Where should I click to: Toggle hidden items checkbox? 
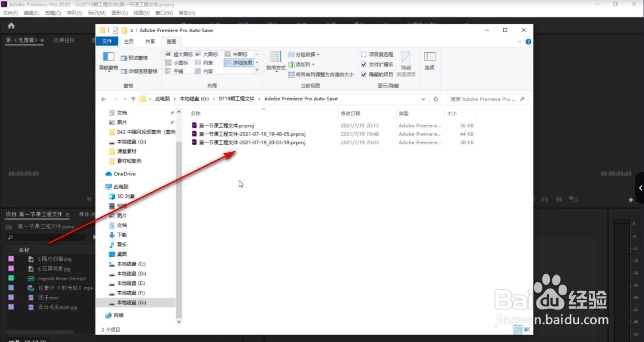377,74
